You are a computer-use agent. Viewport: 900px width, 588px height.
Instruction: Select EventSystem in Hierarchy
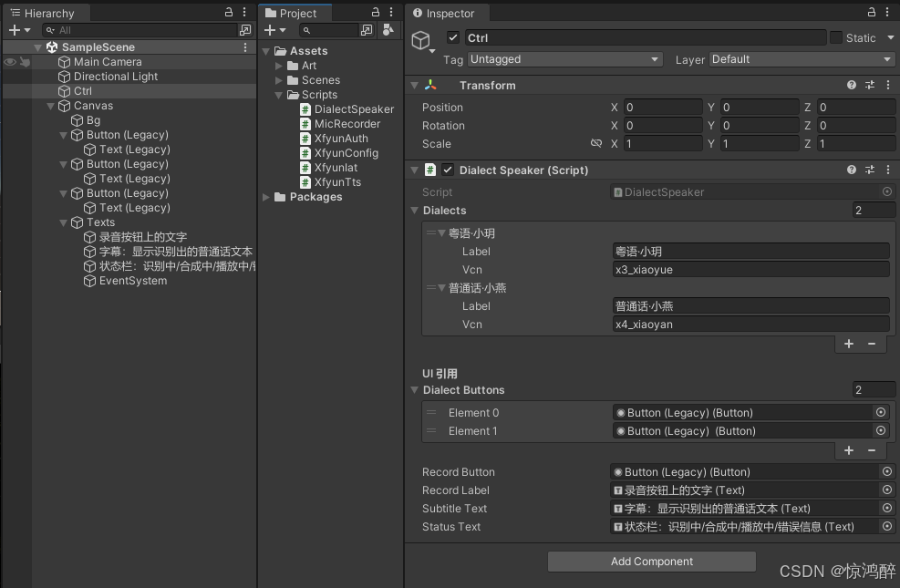(126, 281)
